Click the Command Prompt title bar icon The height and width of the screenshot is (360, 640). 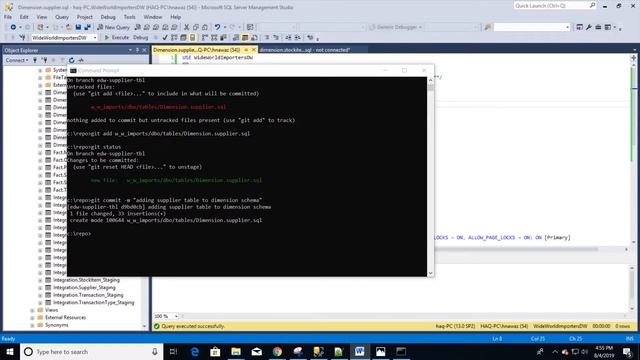point(73,71)
